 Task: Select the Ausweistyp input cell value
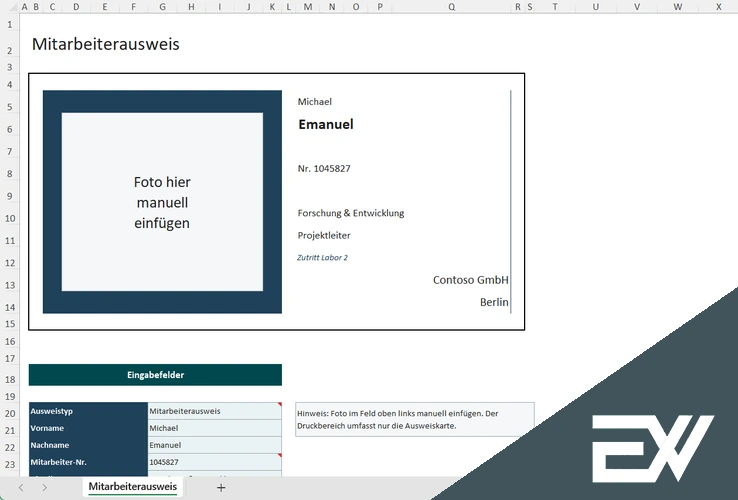[x=213, y=411]
